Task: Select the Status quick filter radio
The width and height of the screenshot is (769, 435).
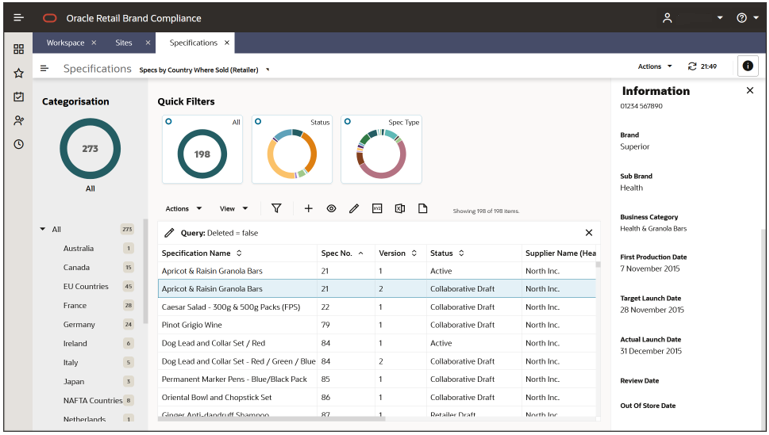Action: [x=258, y=121]
